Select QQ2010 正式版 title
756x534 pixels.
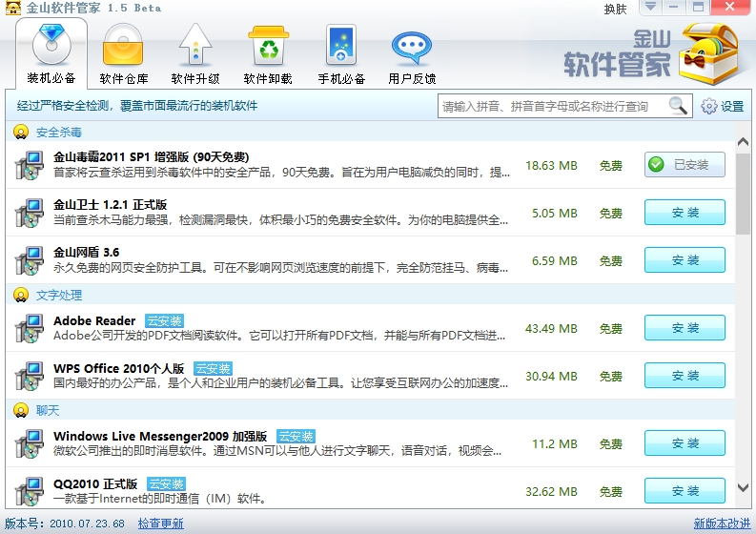[x=95, y=483]
